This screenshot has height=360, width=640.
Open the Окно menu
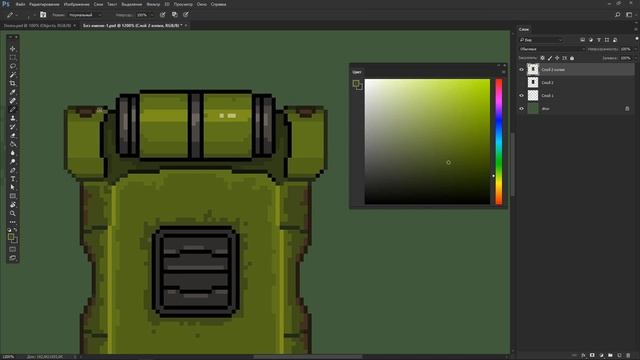point(202,4)
